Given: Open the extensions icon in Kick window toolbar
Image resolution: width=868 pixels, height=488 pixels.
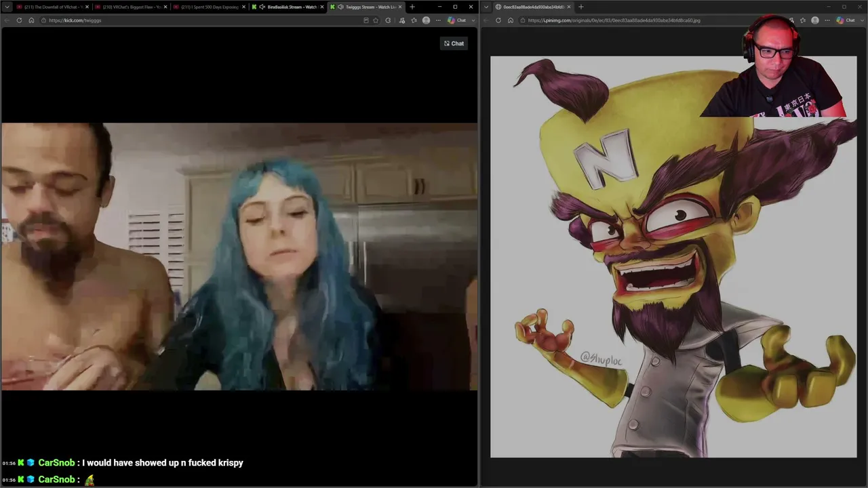Looking at the screenshot, I should point(388,20).
